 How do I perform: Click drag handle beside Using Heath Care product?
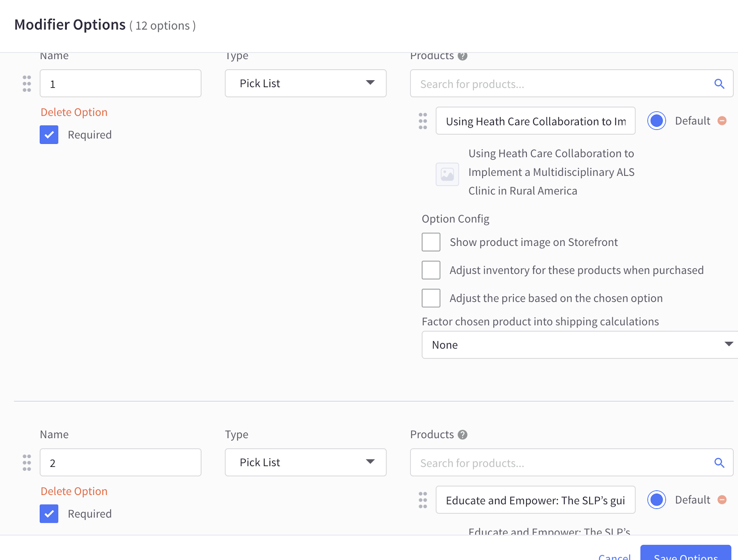pos(423,121)
